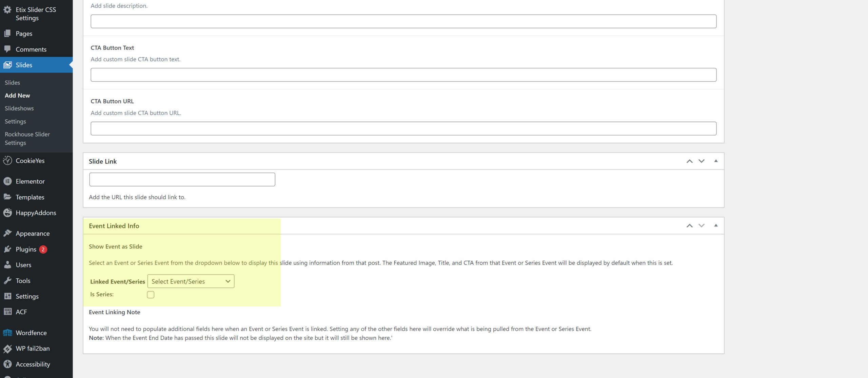Go to Appearance in the admin menu
The image size is (868, 378).
(33, 233)
